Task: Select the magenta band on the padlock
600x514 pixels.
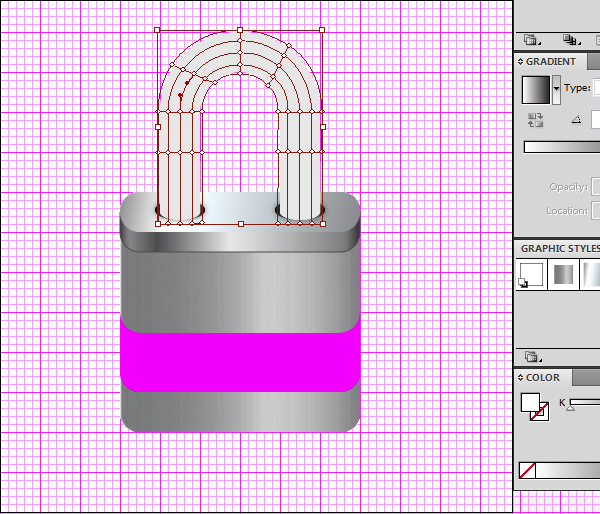Action: coord(240,362)
